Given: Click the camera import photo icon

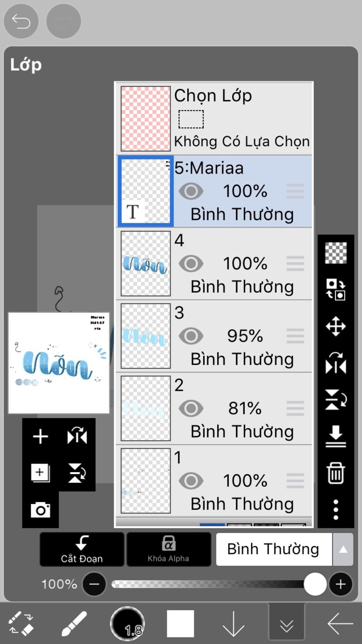Looking at the screenshot, I should click(x=40, y=510).
